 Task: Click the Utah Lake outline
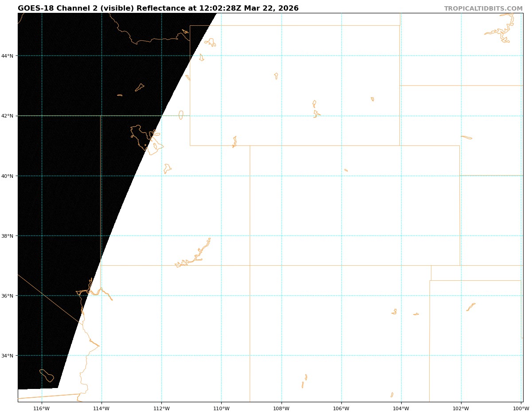click(167, 169)
